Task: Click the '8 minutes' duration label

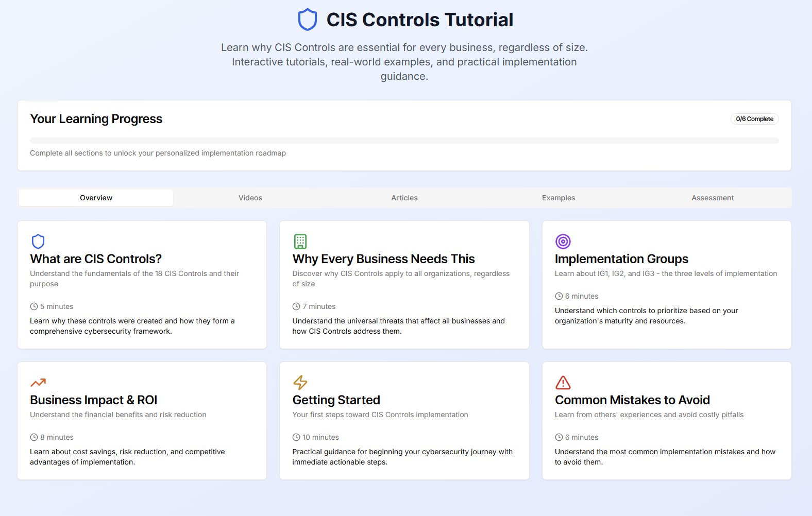Action: 57,437
